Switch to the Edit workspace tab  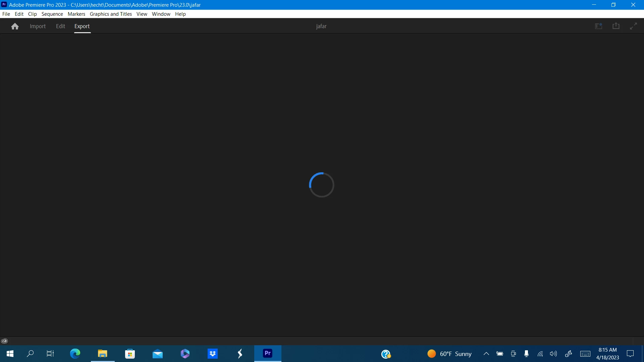[x=60, y=26]
